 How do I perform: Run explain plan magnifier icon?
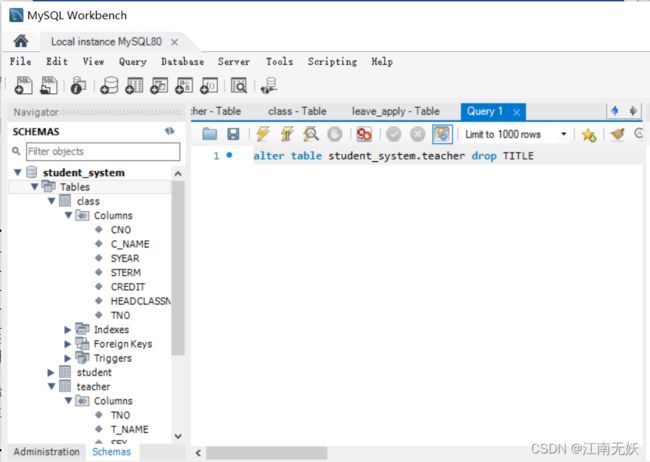click(x=310, y=134)
